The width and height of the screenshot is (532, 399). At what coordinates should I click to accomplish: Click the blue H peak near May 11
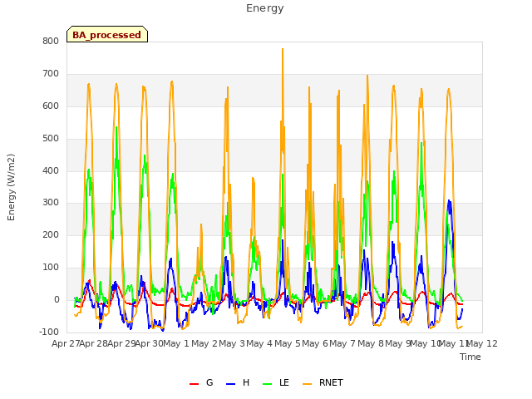coord(449,201)
